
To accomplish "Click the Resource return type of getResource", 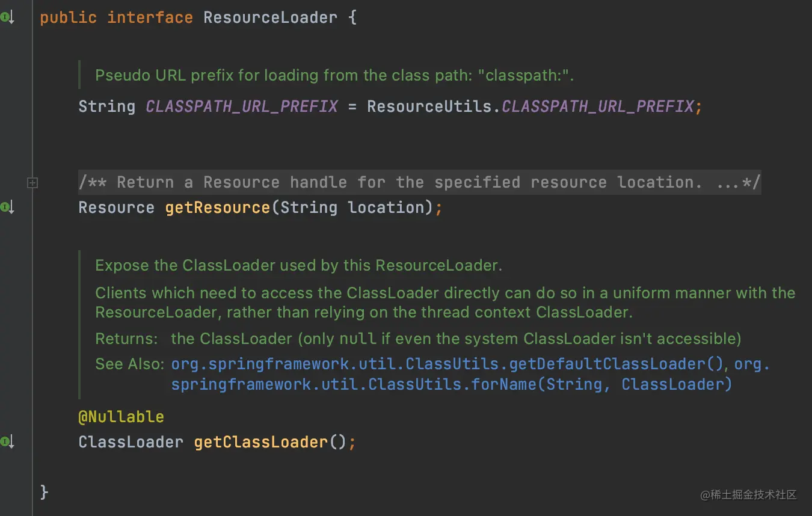I will 116,207.
